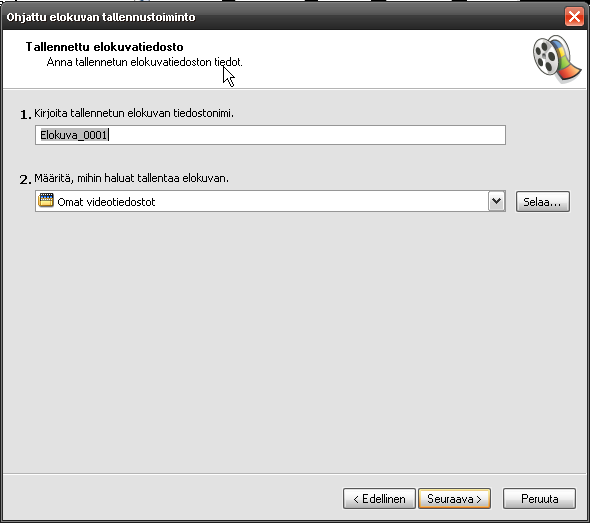The width and height of the screenshot is (590, 524).
Task: Cancel the wizard with Peruuta
Action: click(539, 499)
